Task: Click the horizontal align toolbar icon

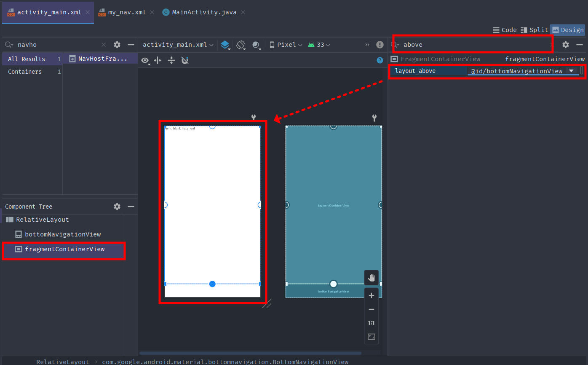Action: click(158, 61)
